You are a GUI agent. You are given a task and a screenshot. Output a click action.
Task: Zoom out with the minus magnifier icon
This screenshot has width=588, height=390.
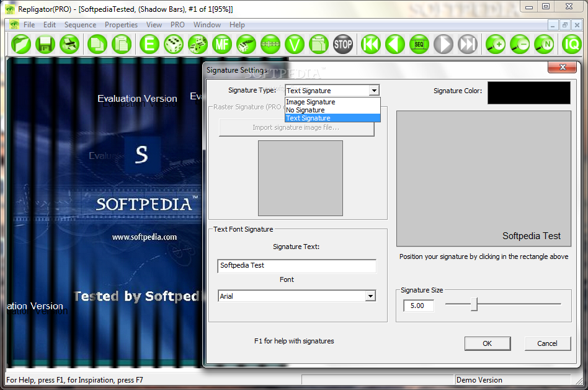tap(520, 44)
